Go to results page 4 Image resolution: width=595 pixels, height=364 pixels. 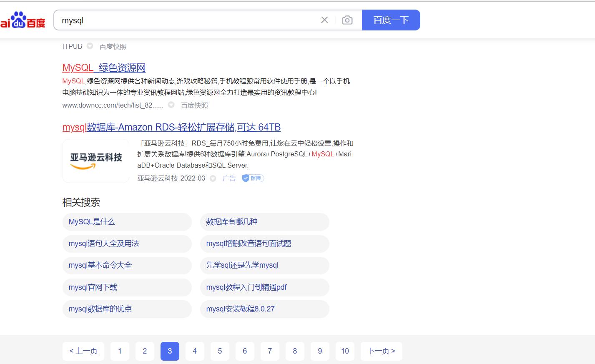click(x=195, y=351)
